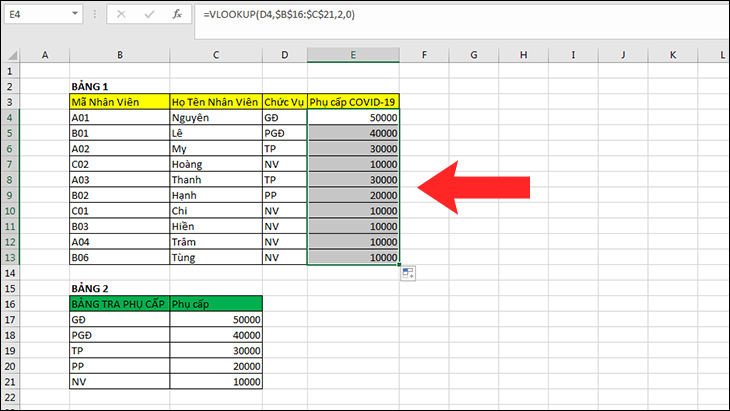Image resolution: width=730 pixels, height=411 pixels.
Task: Select cell E5 containing 40000
Action: tap(353, 133)
